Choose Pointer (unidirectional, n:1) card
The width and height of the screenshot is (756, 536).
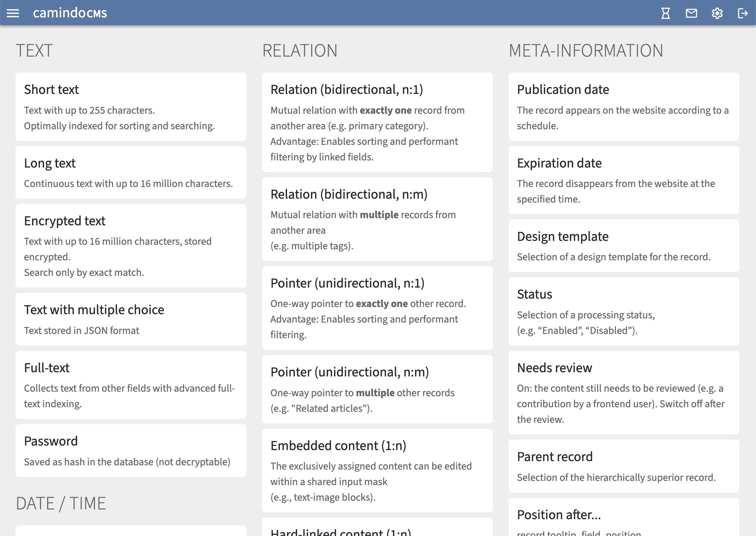(377, 308)
